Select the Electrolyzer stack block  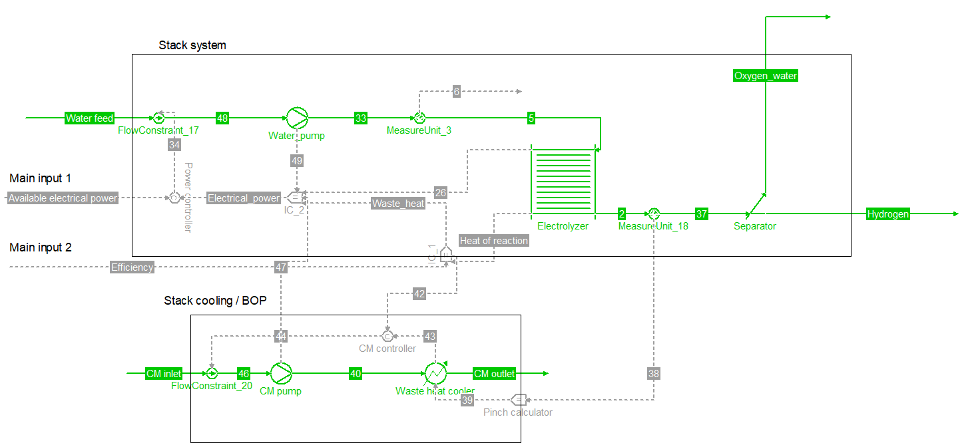[x=563, y=180]
